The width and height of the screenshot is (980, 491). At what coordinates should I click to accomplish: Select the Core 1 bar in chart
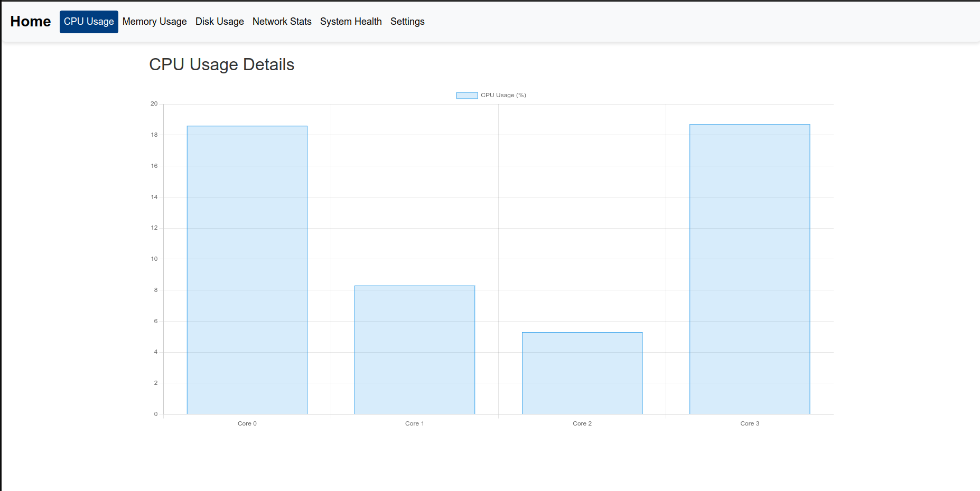click(x=414, y=350)
